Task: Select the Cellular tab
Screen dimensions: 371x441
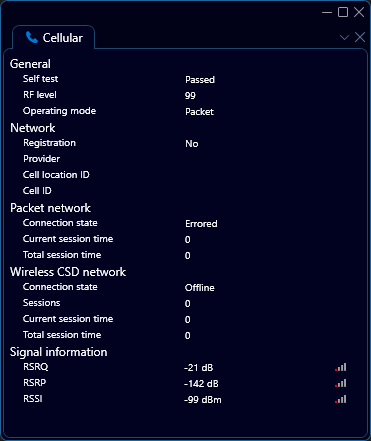Action: [x=54, y=37]
